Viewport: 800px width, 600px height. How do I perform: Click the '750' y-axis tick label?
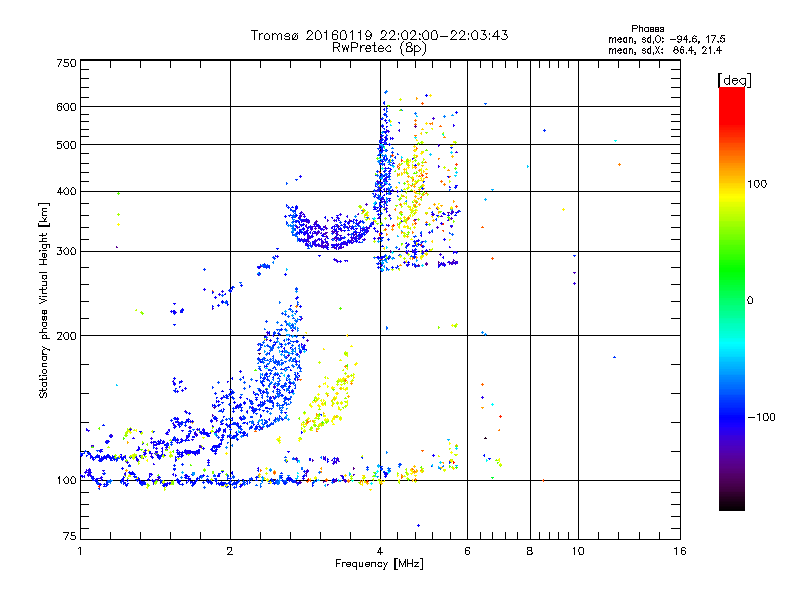tap(66, 63)
